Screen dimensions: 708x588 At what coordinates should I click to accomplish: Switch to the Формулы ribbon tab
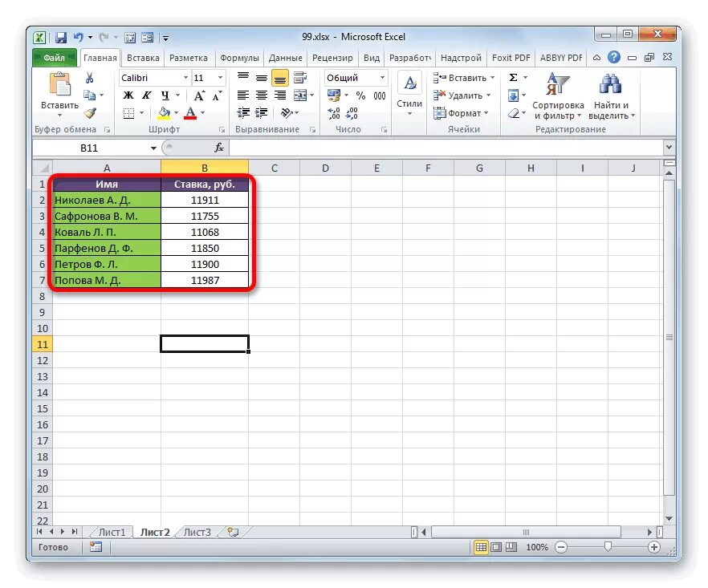coord(239,58)
